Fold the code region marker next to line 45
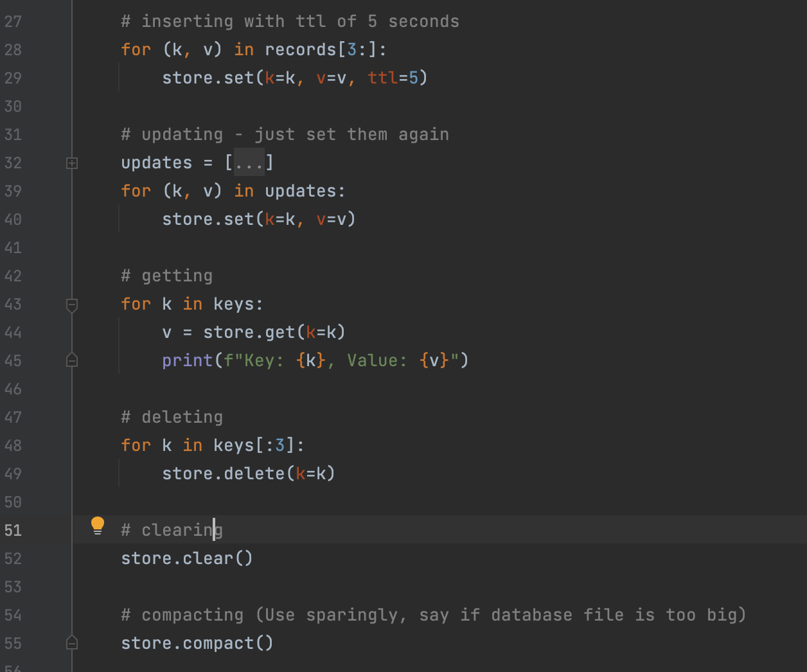This screenshot has width=807, height=672. point(72,360)
